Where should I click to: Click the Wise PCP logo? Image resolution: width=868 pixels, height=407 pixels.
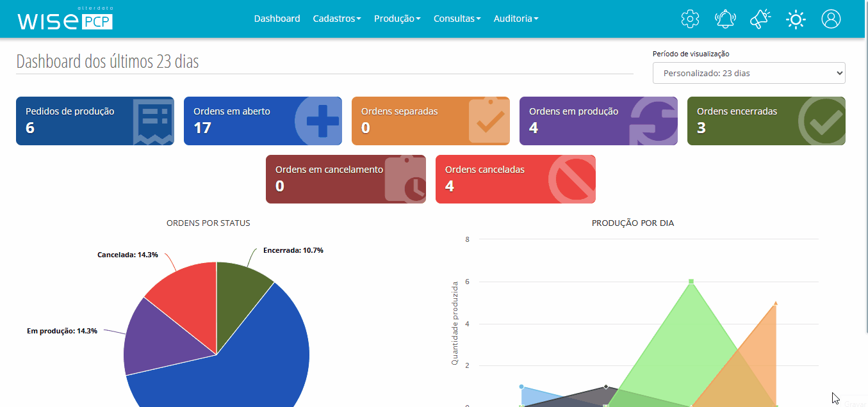pyautogui.click(x=65, y=19)
